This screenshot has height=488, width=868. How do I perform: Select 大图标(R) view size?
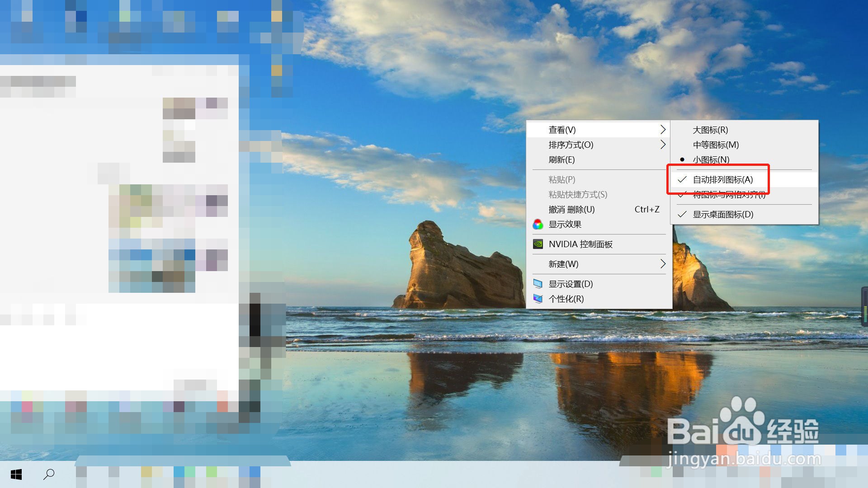(x=710, y=130)
